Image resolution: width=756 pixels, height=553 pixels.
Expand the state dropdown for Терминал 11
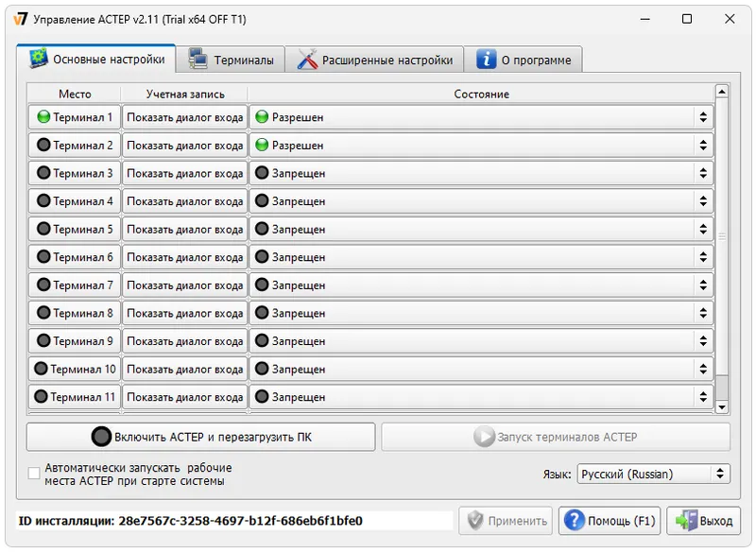point(481,396)
